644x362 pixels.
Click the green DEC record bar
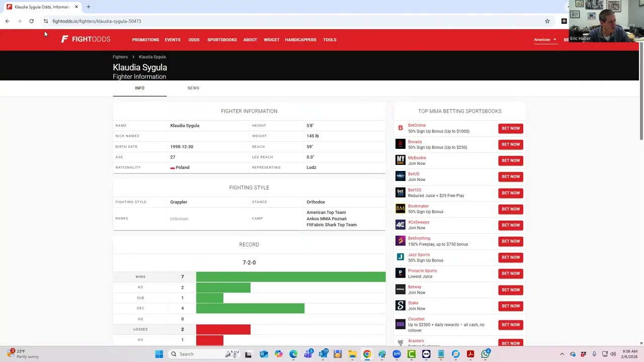[250, 308]
